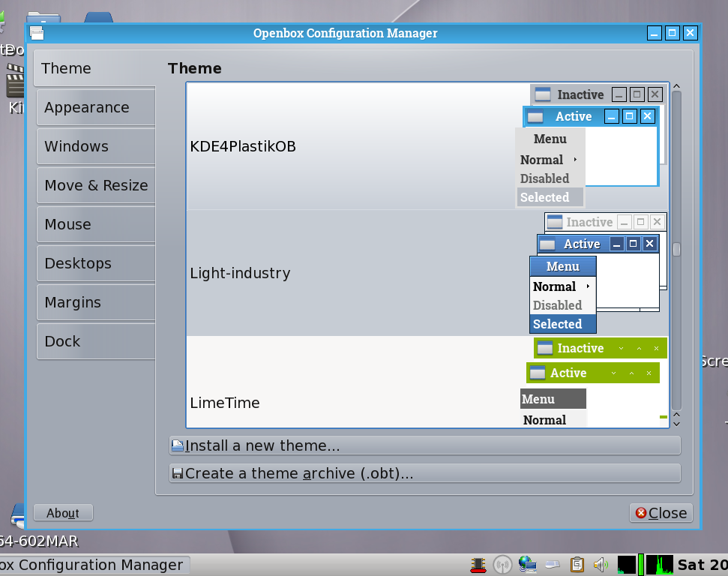The image size is (728, 576).
Task: Select the Mouse tab
Action: [x=96, y=224]
